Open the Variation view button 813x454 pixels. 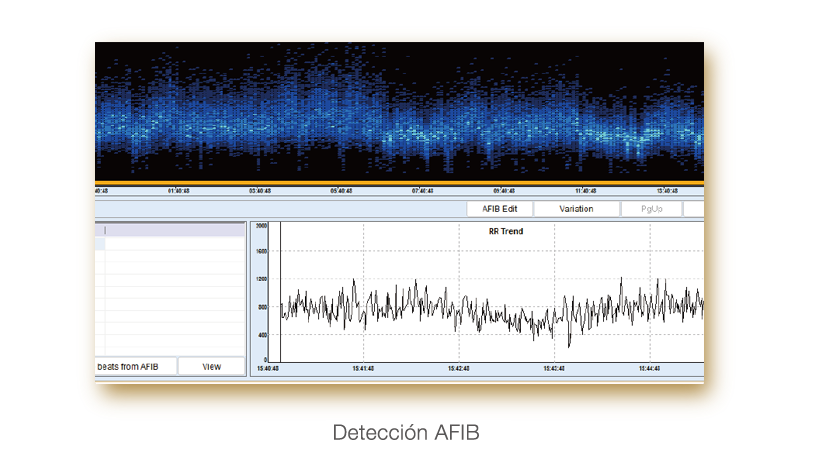[576, 209]
